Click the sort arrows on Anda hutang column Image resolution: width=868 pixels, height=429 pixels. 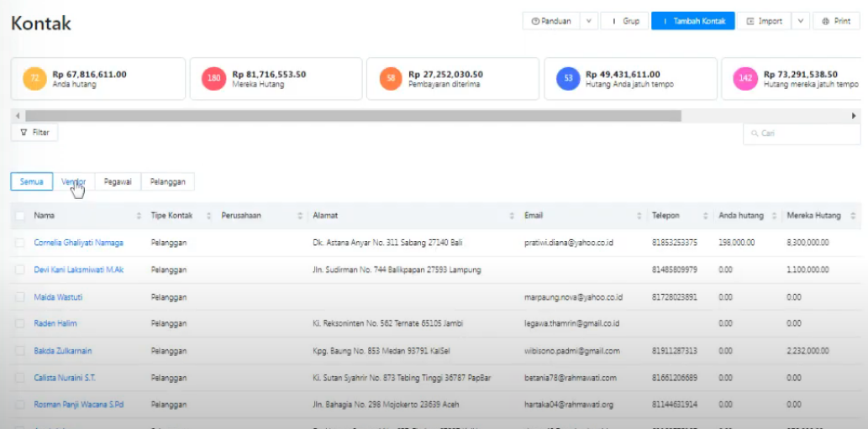773,216
